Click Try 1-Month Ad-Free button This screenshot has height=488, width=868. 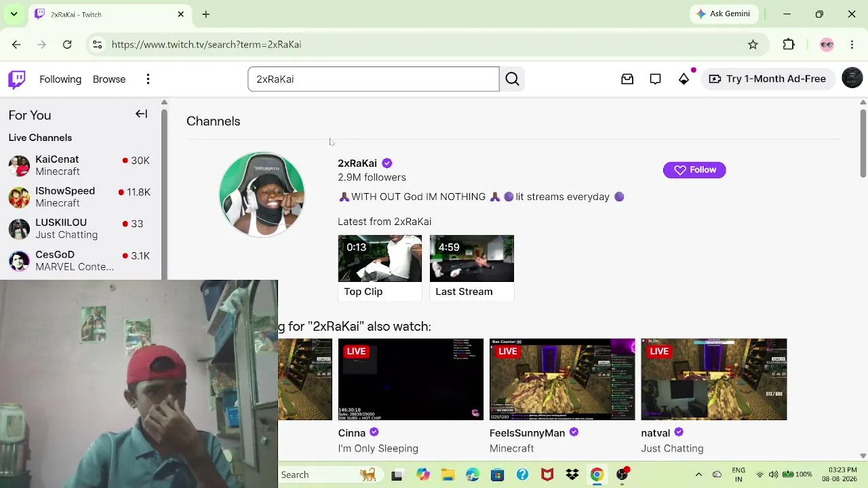tap(768, 79)
